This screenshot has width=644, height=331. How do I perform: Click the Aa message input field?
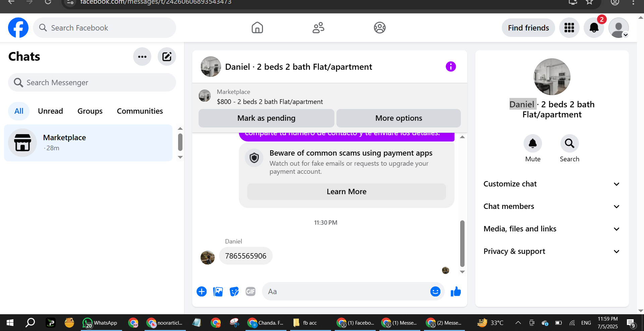[345, 291]
